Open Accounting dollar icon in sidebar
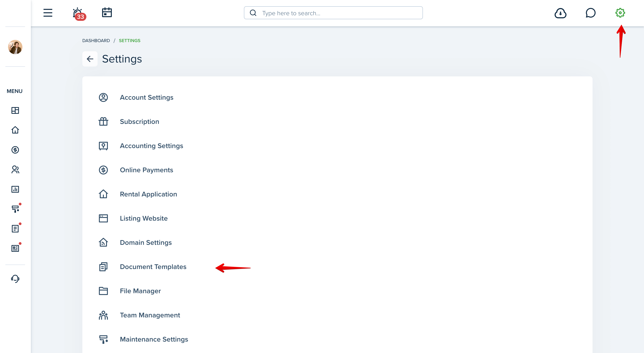This screenshot has height=353, width=644. click(15, 150)
